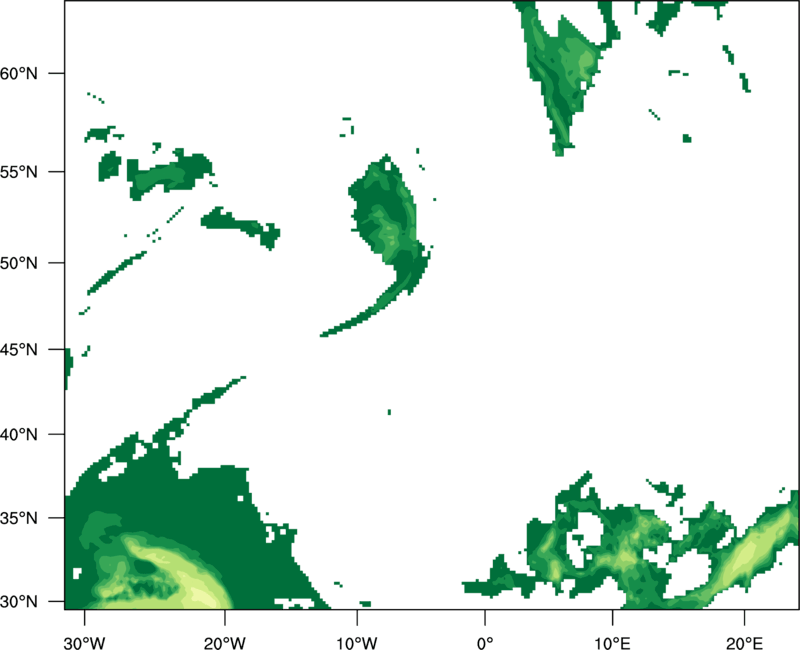The image size is (800, 650).
Task: Click the 10°E longitude label
Action: (x=612, y=643)
